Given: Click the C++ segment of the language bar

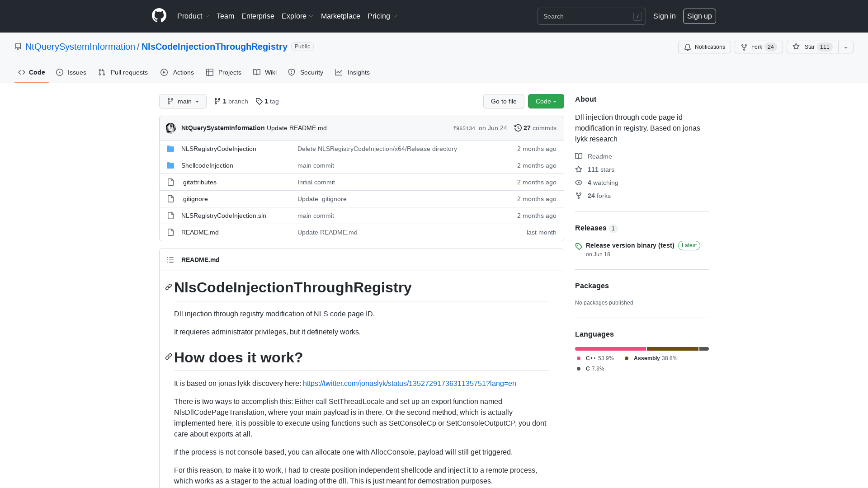Looking at the screenshot, I should coord(610,348).
